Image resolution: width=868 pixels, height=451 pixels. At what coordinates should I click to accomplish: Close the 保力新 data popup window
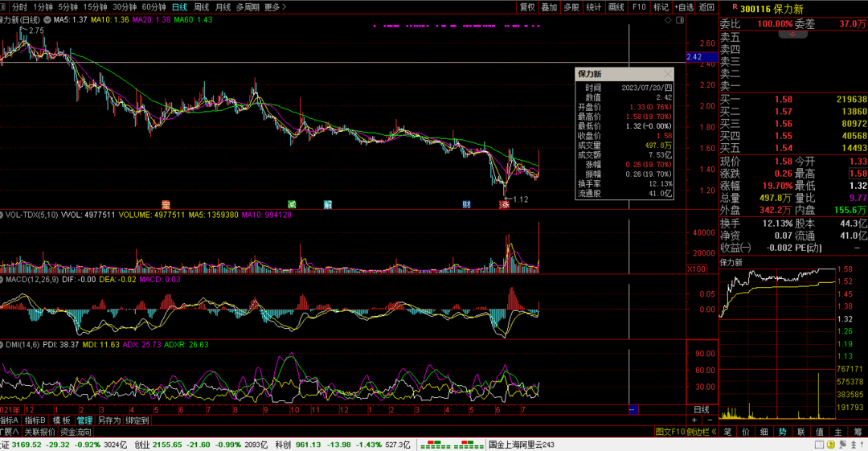tap(668, 74)
